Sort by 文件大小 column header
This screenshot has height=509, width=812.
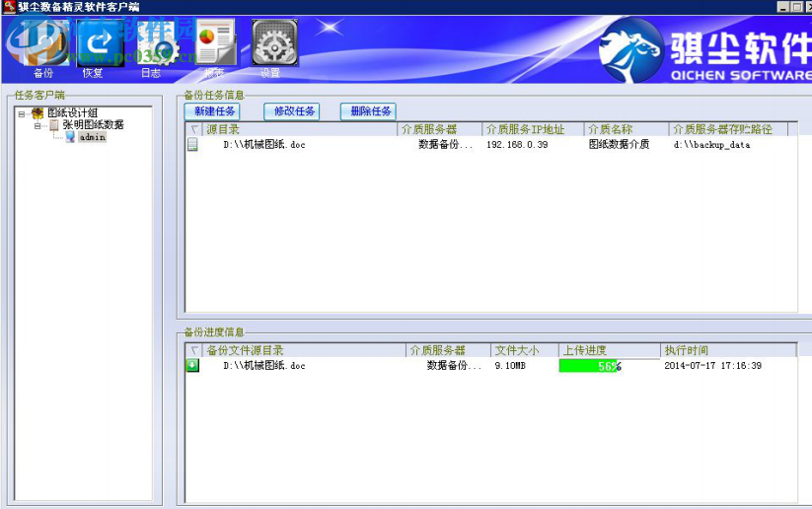pyautogui.click(x=524, y=350)
